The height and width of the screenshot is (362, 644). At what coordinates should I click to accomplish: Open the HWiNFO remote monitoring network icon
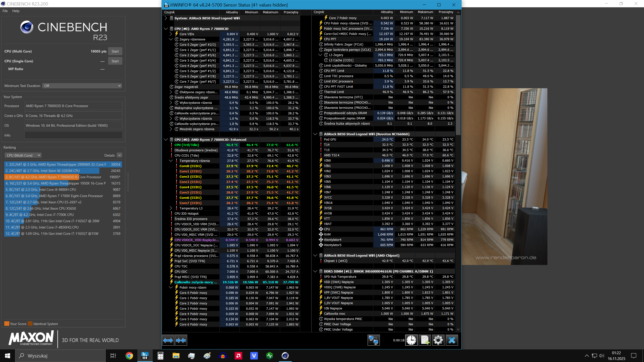(x=373, y=340)
